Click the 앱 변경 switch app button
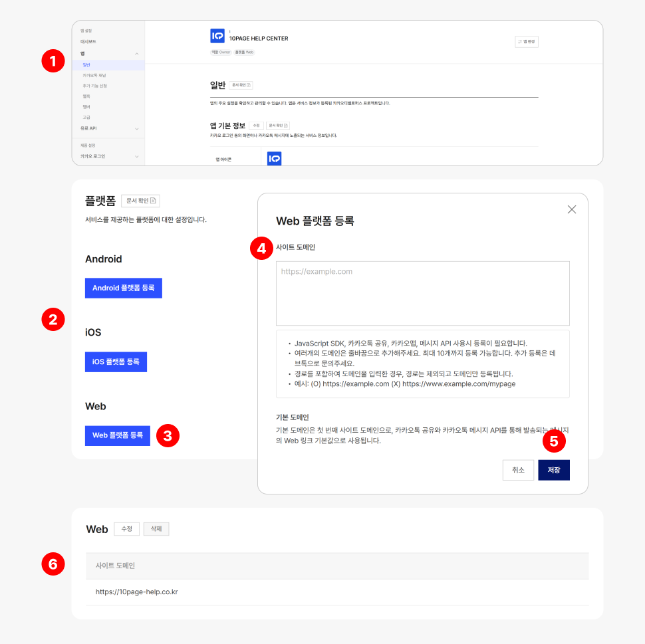 pyautogui.click(x=527, y=41)
